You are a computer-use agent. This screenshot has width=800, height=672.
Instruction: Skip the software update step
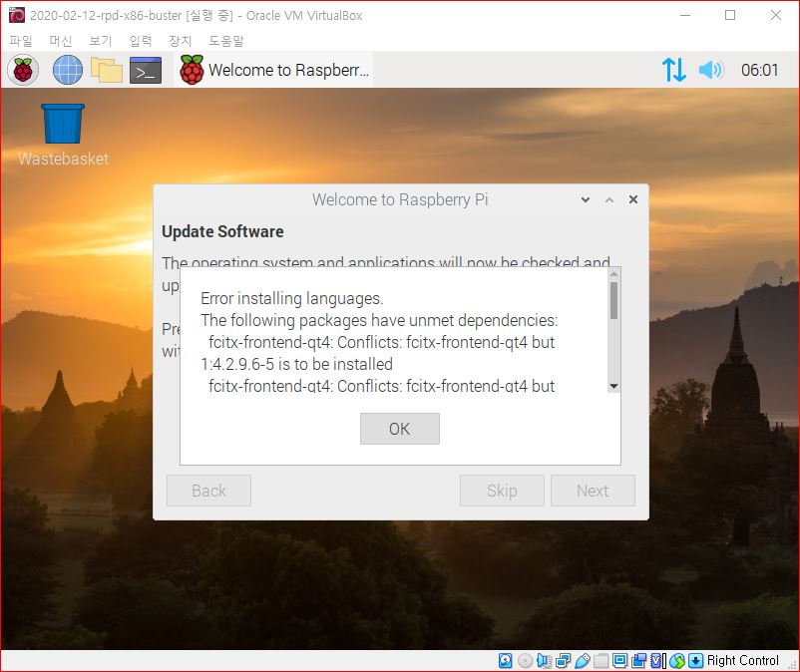[x=501, y=491]
